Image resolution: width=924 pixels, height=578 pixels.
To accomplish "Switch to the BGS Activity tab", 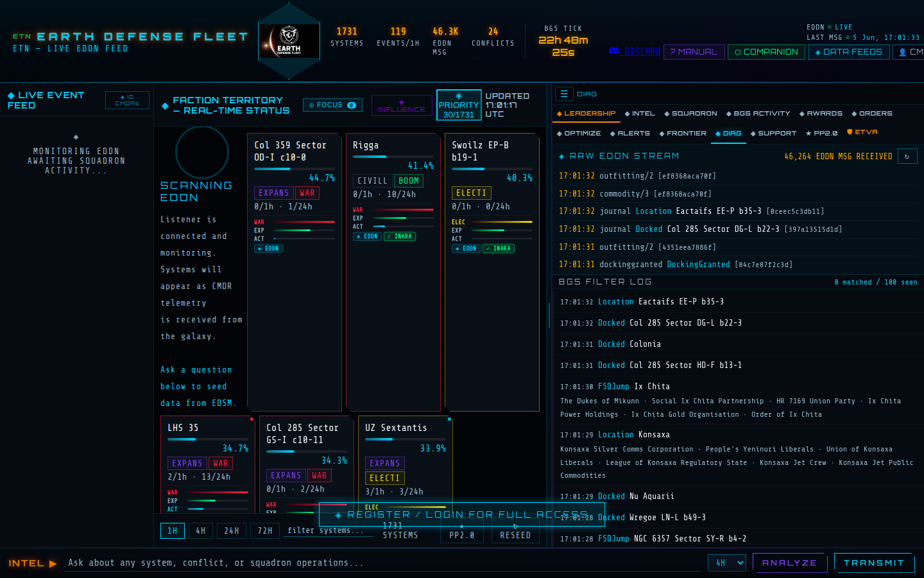I will (x=758, y=114).
